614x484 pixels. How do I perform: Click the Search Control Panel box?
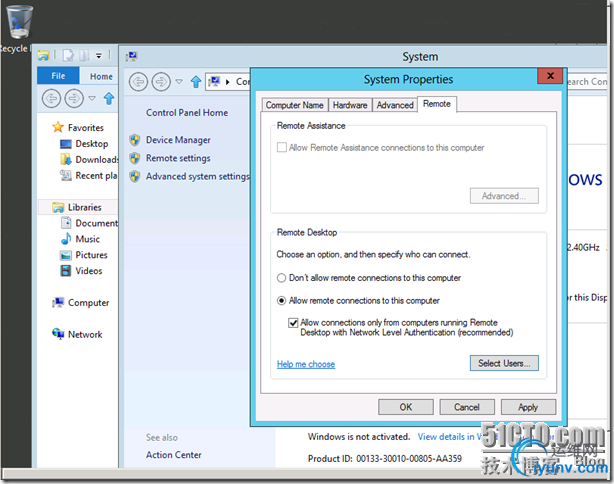[586, 82]
